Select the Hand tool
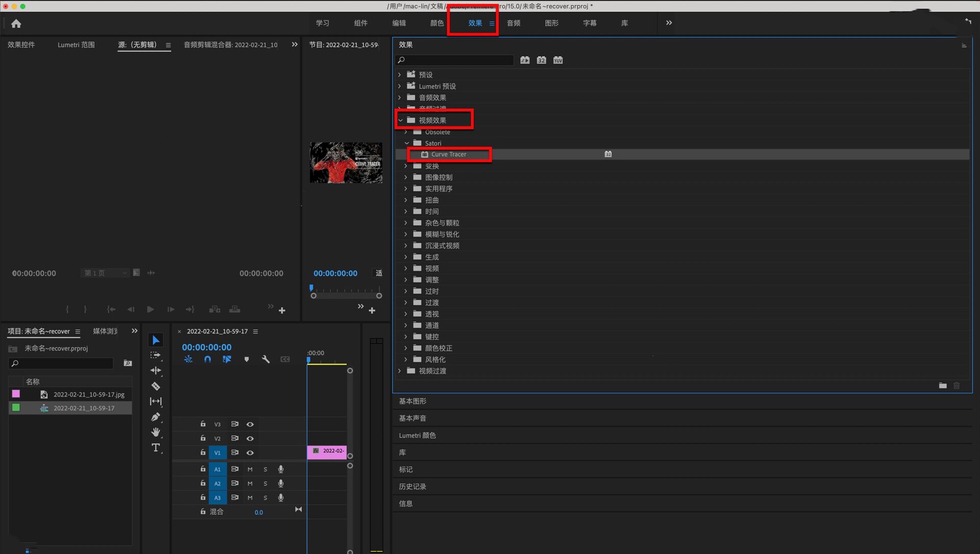The height and width of the screenshot is (554, 980). tap(156, 432)
